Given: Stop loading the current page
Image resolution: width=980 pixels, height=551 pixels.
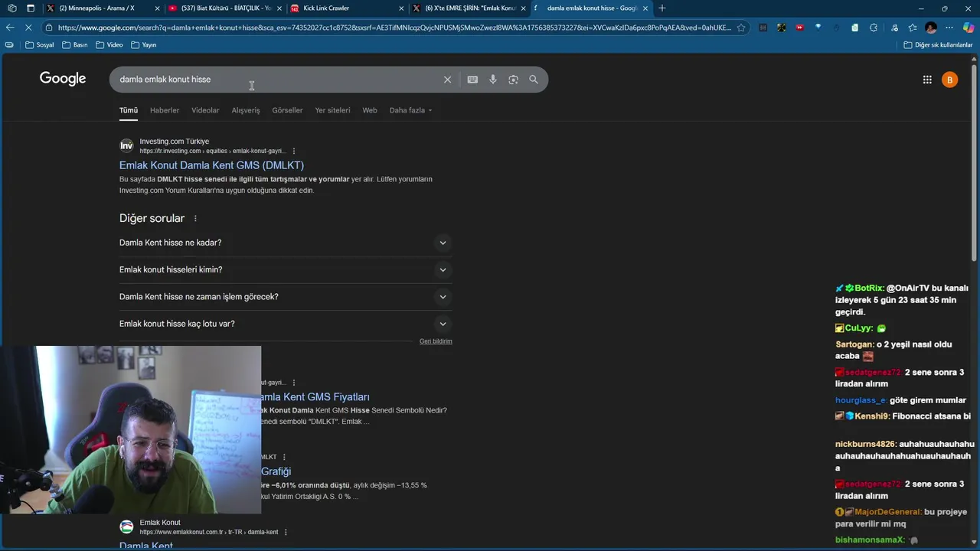Looking at the screenshot, I should pyautogui.click(x=28, y=28).
